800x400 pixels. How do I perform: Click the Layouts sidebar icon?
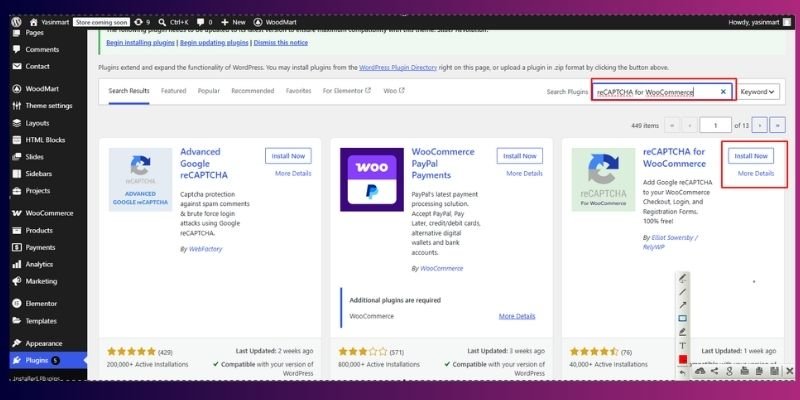point(17,123)
